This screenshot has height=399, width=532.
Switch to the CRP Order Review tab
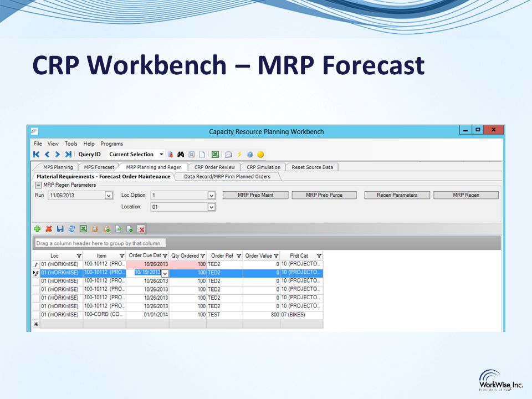tap(214, 167)
